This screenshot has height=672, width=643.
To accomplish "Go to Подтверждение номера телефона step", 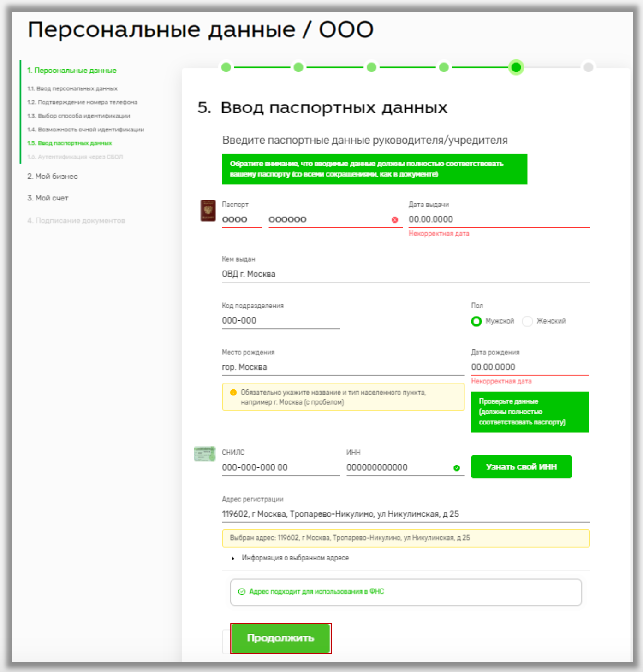I will 83,103.
